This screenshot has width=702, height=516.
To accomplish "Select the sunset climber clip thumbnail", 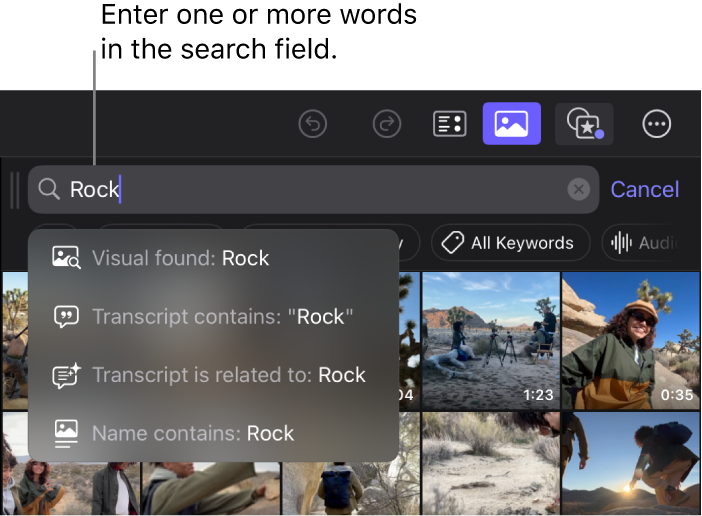I will tap(631, 464).
